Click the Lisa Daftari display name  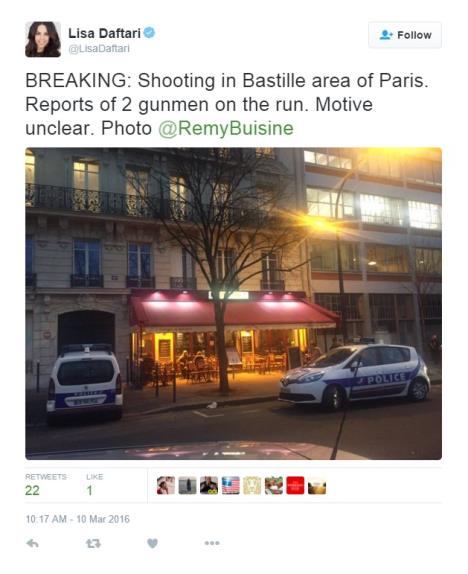click(104, 33)
